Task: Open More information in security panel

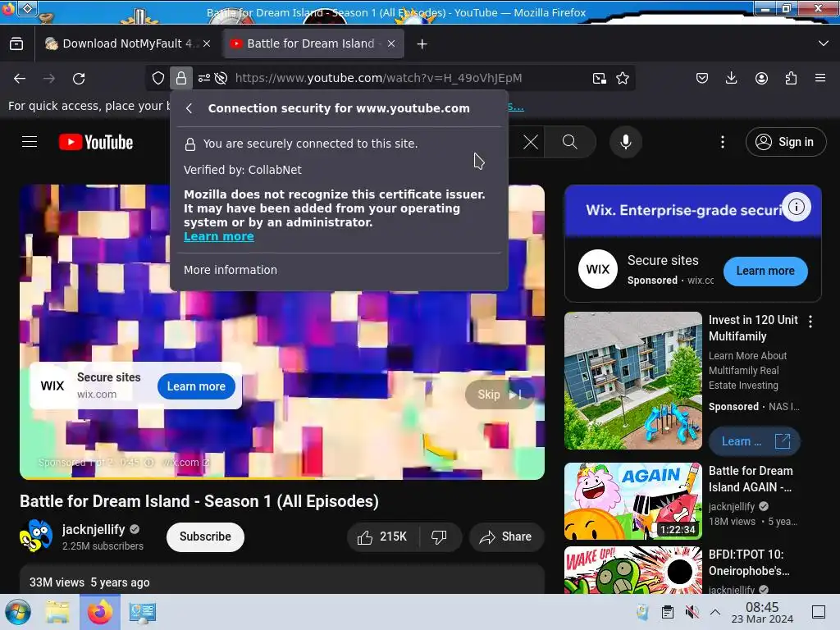Action: (x=231, y=270)
